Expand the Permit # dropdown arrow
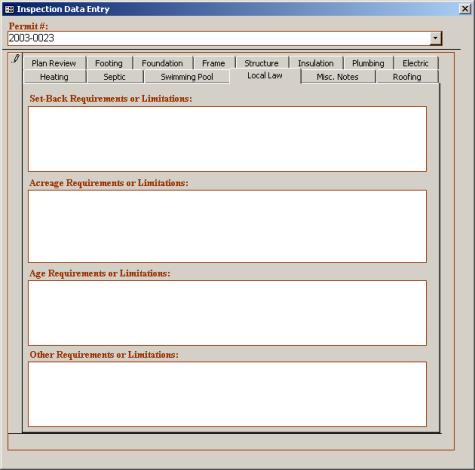The image size is (475, 470). 435,38
